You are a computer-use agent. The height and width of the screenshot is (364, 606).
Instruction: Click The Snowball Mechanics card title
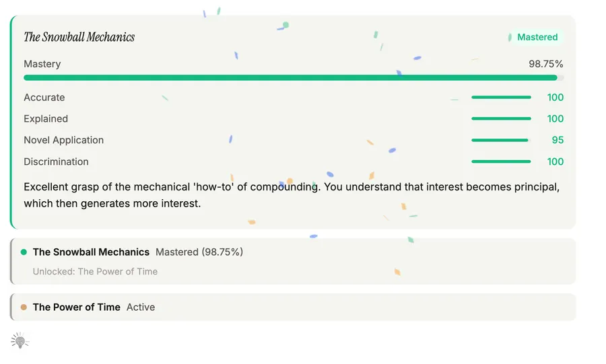click(x=79, y=37)
